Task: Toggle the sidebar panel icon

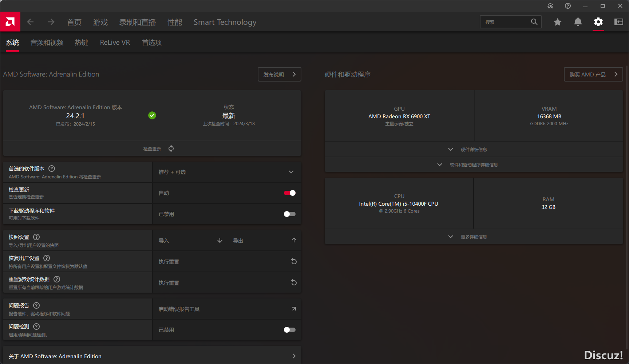Action: click(x=618, y=22)
